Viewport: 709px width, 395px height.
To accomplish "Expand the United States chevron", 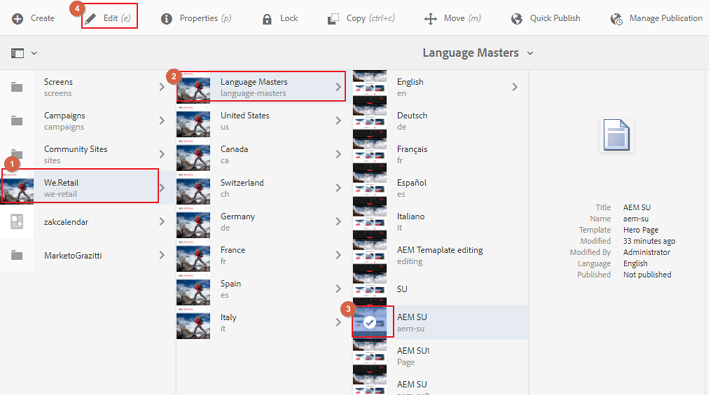I will click(x=338, y=121).
